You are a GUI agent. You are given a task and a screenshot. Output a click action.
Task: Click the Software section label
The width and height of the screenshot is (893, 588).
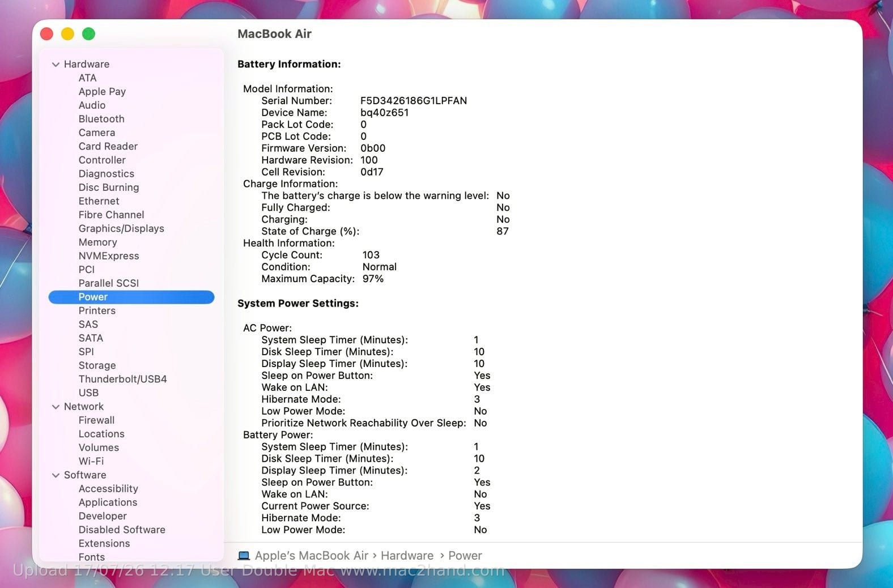point(85,475)
